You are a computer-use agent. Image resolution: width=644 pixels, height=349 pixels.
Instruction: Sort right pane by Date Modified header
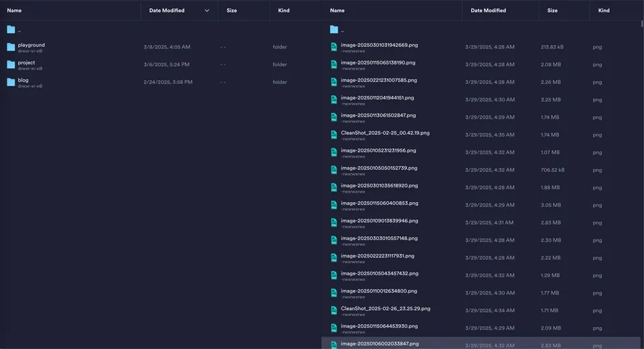[x=488, y=11]
